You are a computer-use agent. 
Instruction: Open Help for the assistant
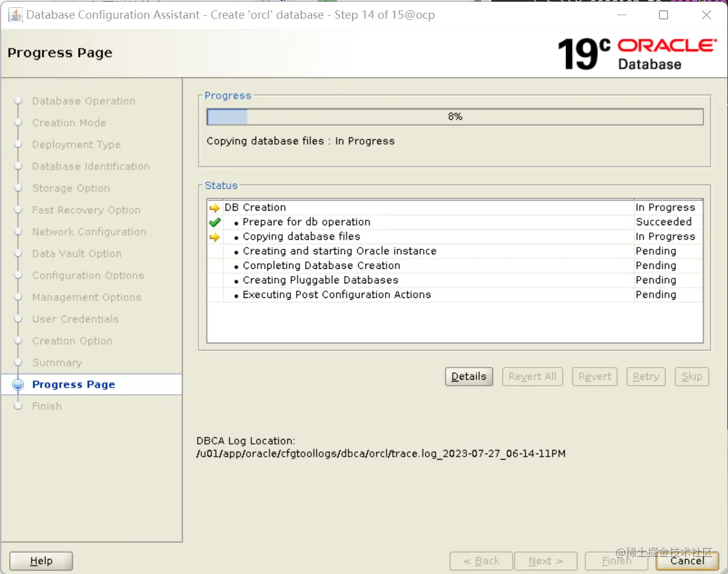pos(41,561)
